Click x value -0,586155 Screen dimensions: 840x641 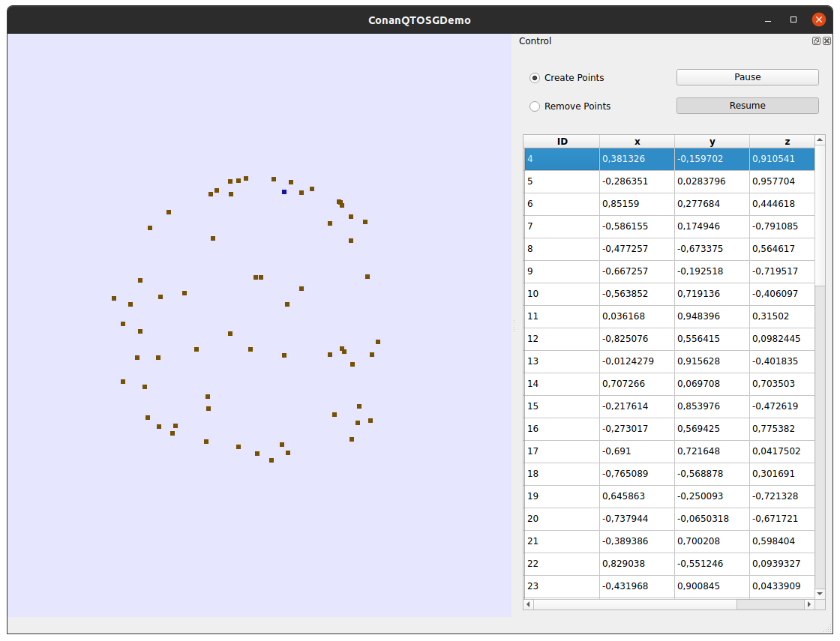tap(637, 226)
